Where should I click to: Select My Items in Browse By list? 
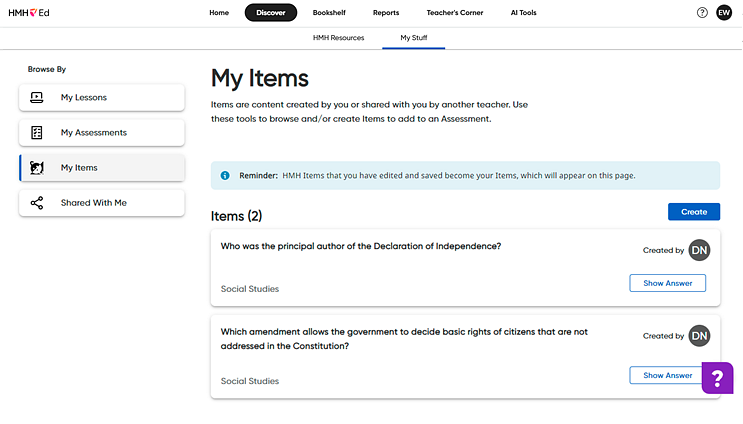[102, 168]
